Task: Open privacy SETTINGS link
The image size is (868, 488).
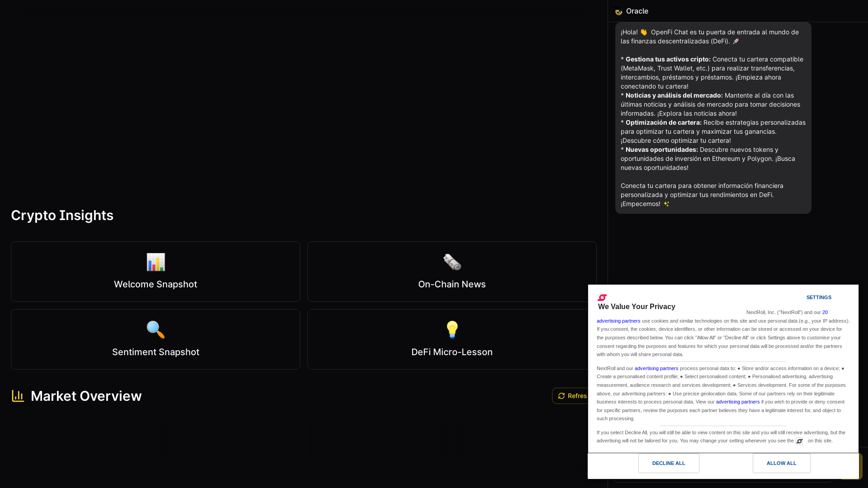Action: pyautogui.click(x=819, y=297)
